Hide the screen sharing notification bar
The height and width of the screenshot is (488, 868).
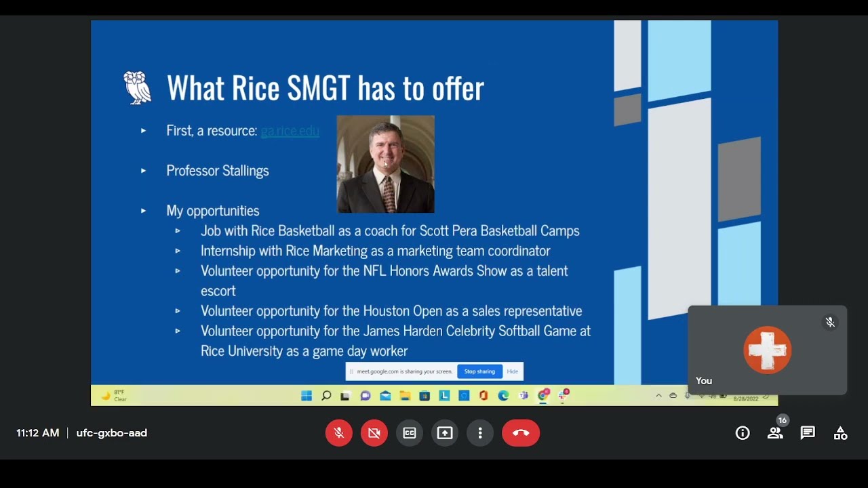coord(513,371)
